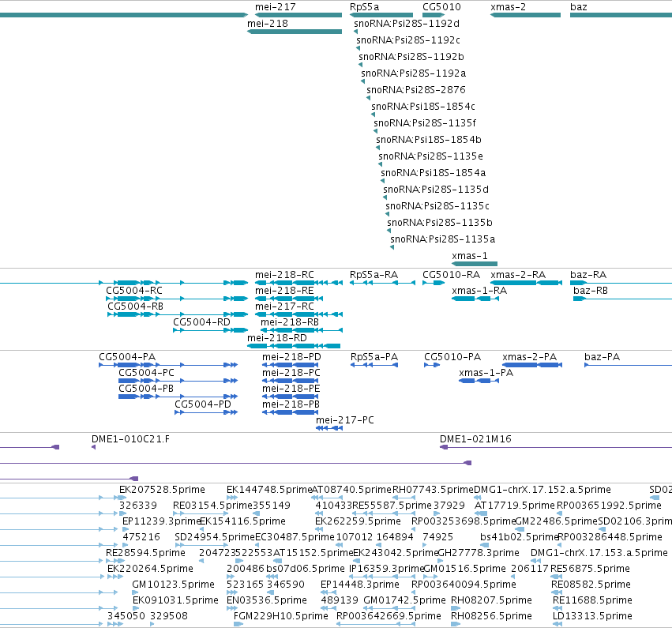Select the RpS5a gene bar
672x628 pixels.
coord(381,15)
